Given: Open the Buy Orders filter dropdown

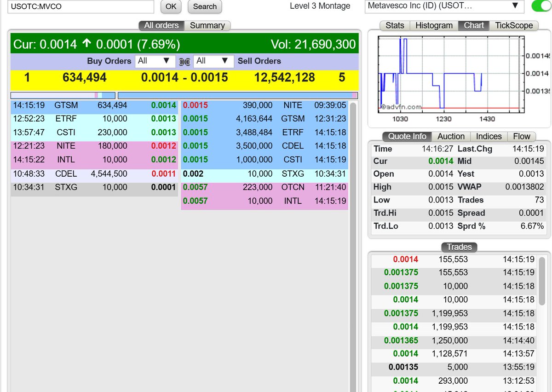Looking at the screenshot, I should [x=155, y=61].
